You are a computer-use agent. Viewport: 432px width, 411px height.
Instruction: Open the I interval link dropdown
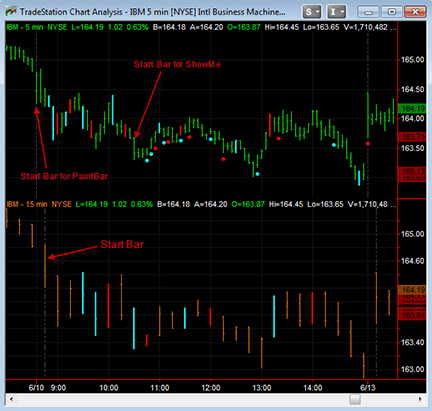click(x=336, y=12)
